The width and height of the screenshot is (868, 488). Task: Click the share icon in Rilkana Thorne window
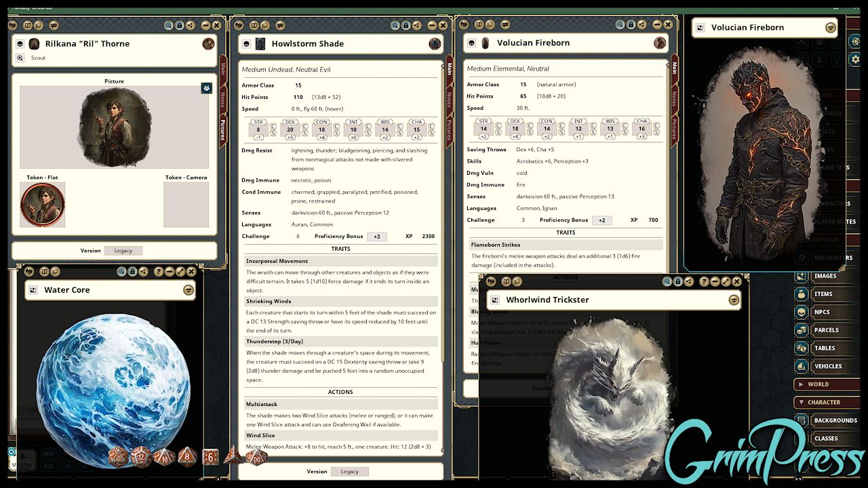click(x=190, y=25)
